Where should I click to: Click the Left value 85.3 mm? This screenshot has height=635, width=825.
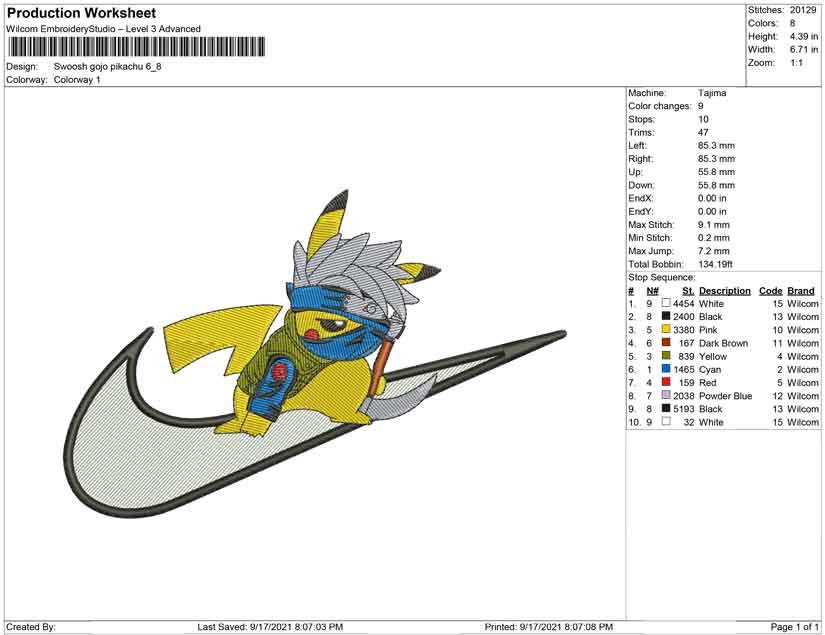point(717,146)
